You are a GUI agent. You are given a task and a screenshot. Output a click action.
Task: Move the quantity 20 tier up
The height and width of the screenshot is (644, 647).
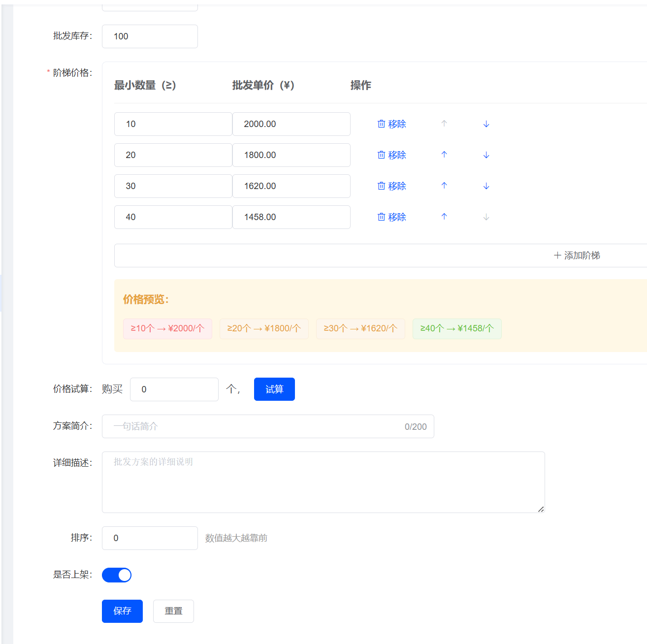pos(444,155)
